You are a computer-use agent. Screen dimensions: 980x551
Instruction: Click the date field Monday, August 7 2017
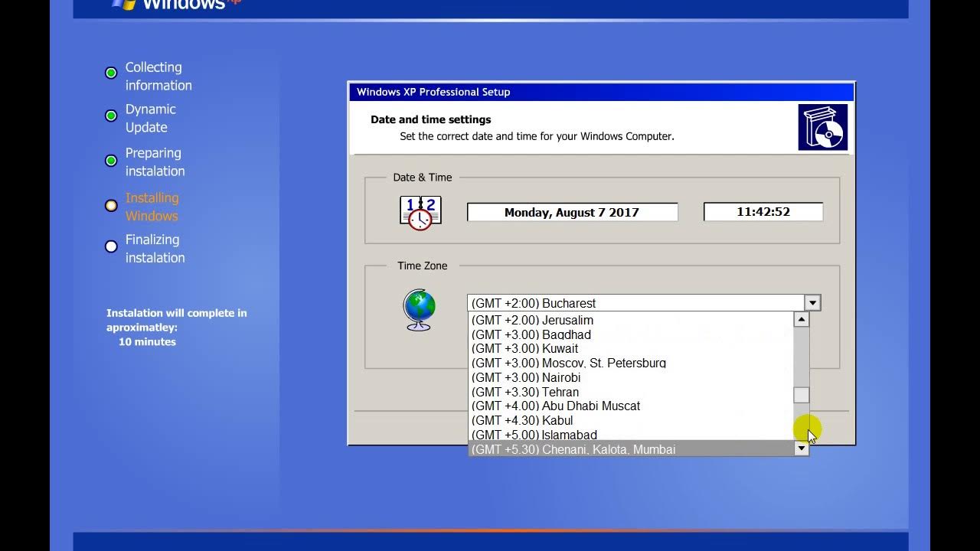(572, 212)
